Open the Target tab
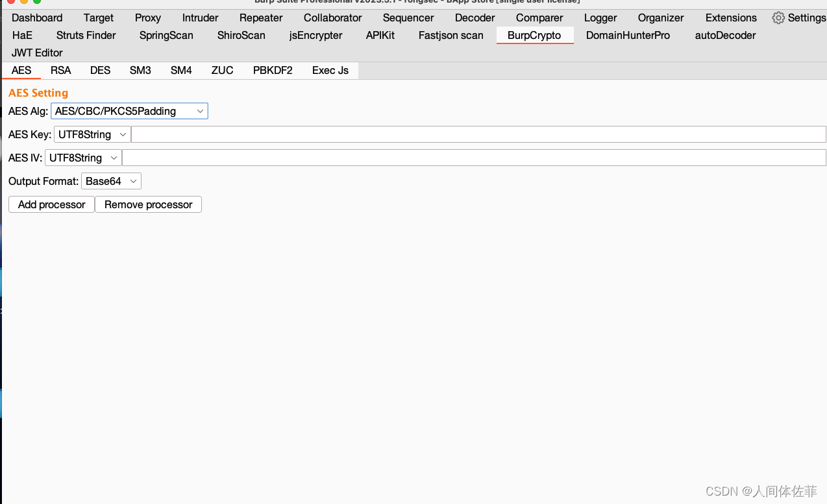 point(99,18)
